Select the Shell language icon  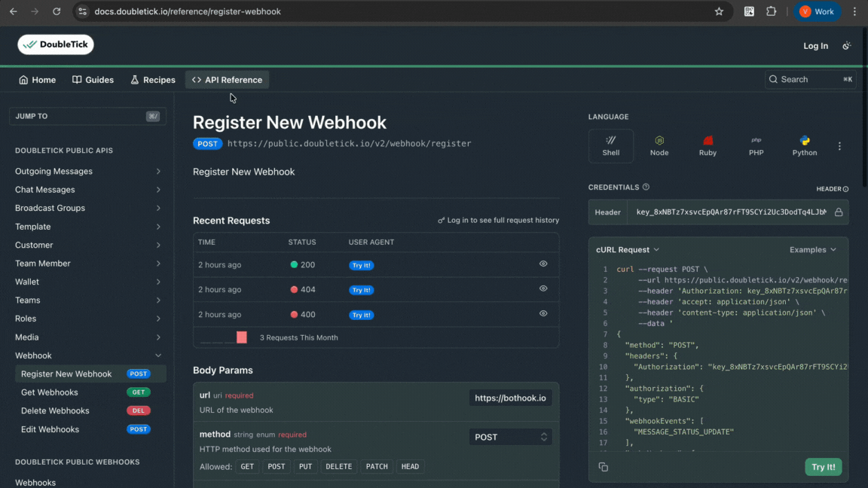611,145
